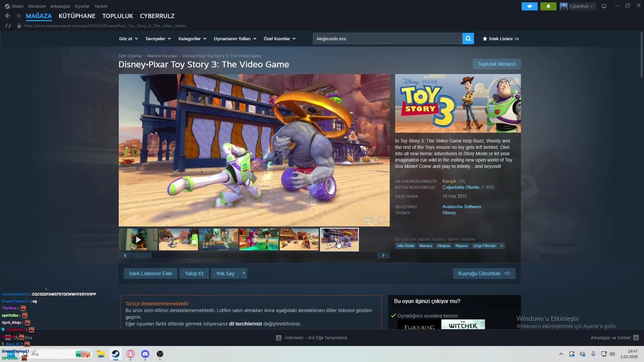Viewport: 644px width, 362px height.
Task: Select the Çizgi Filmvari tag
Action: pos(485,246)
